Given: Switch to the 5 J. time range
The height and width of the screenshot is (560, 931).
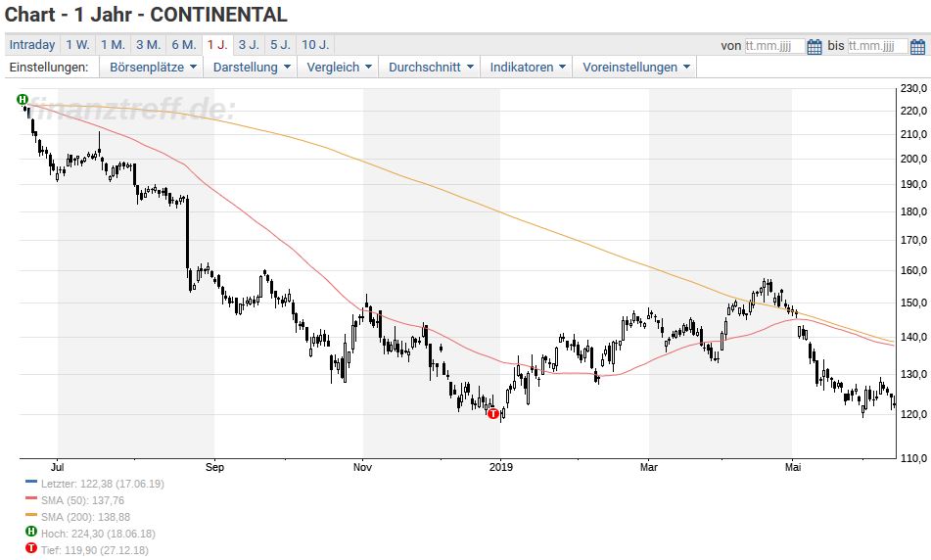Looking at the screenshot, I should [x=280, y=45].
